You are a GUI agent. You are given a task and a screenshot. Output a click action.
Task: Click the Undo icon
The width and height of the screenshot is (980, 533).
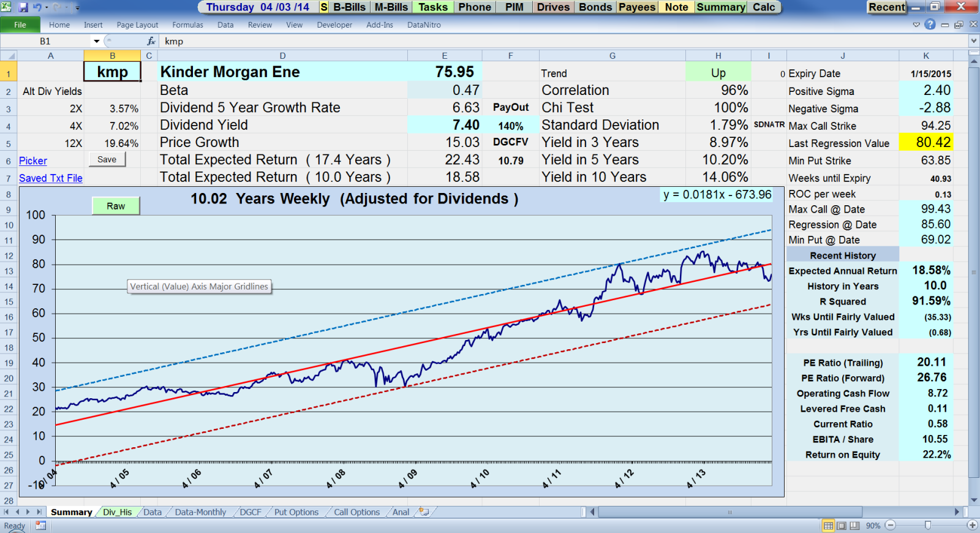[37, 7]
